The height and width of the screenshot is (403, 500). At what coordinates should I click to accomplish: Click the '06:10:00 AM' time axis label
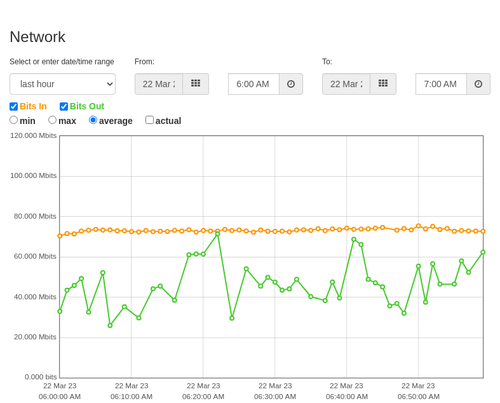[131, 397]
